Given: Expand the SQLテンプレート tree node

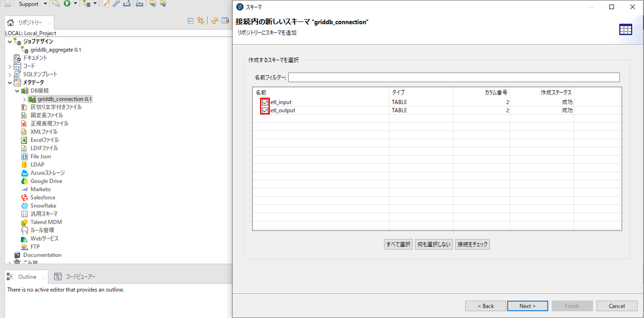Looking at the screenshot, I should pos(10,75).
